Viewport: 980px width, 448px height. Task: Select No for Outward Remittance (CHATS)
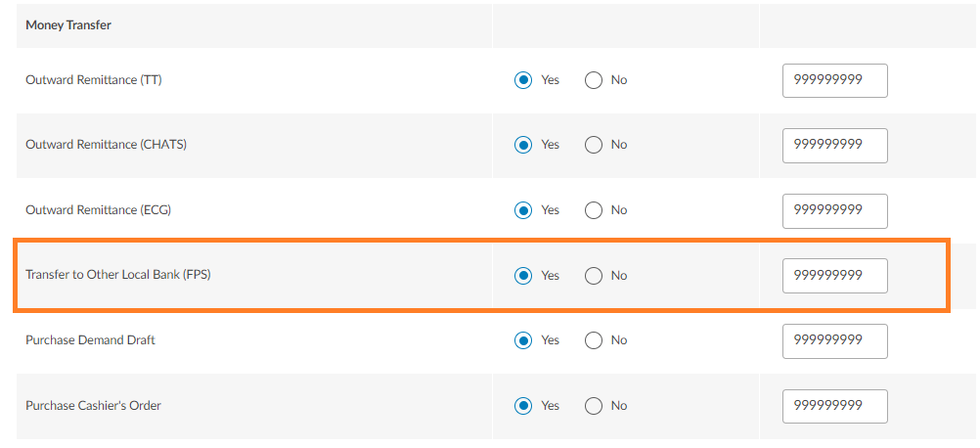pos(594,145)
